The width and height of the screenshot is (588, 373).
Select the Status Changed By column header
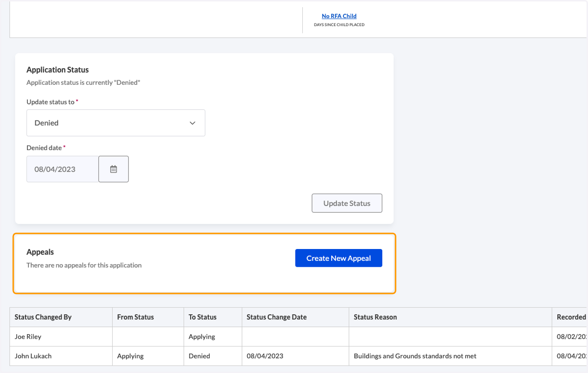click(61, 317)
